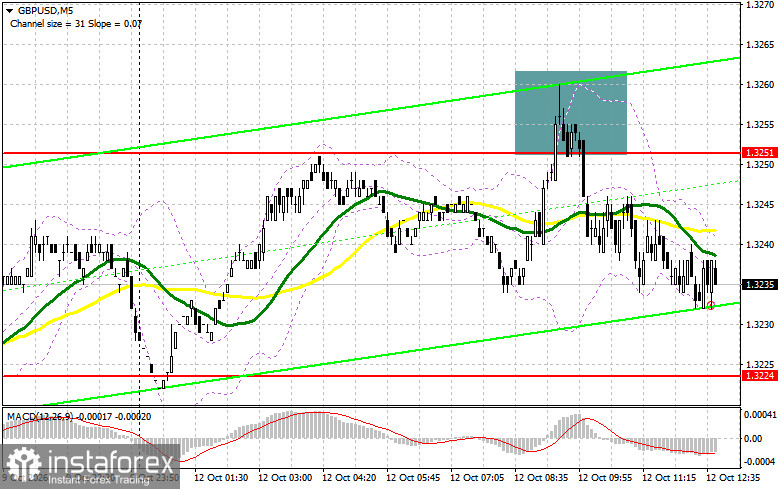
Task: Open the dropdown triangle beside GBPUSD,M5
Action: (x=9, y=10)
